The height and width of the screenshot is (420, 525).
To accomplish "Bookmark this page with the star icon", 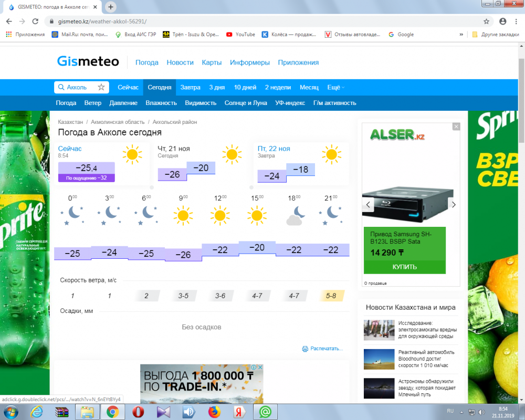I will click(487, 22).
